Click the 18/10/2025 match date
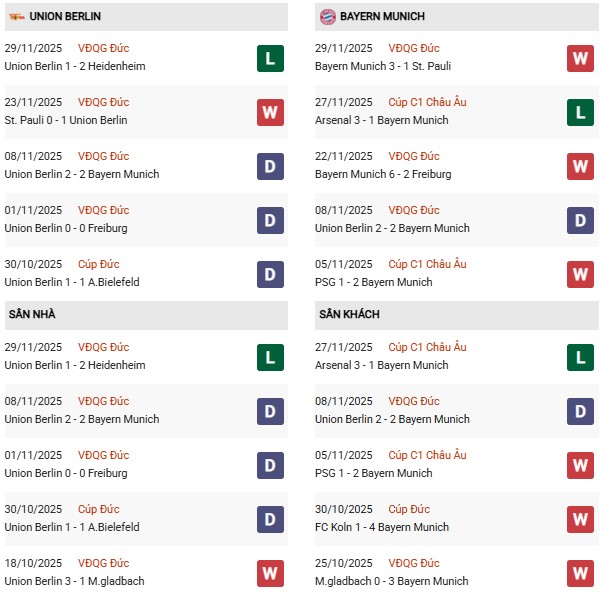This screenshot has width=600, height=593. pos(33,563)
